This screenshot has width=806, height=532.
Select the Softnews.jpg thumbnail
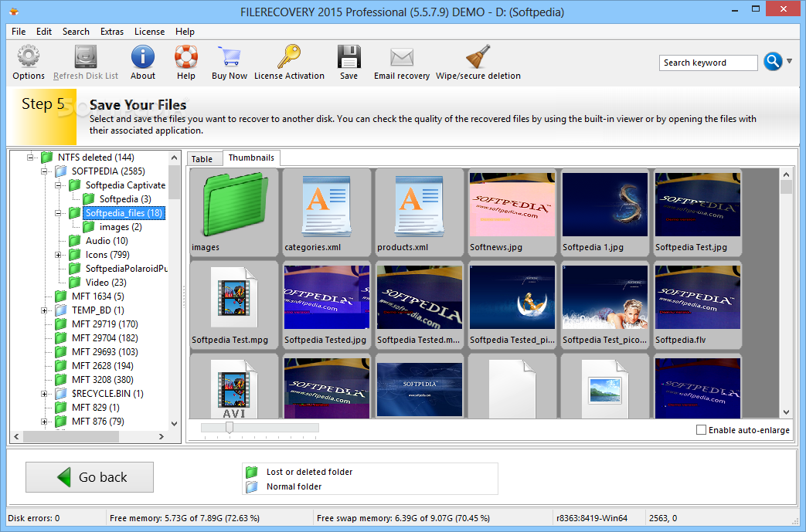(x=512, y=212)
